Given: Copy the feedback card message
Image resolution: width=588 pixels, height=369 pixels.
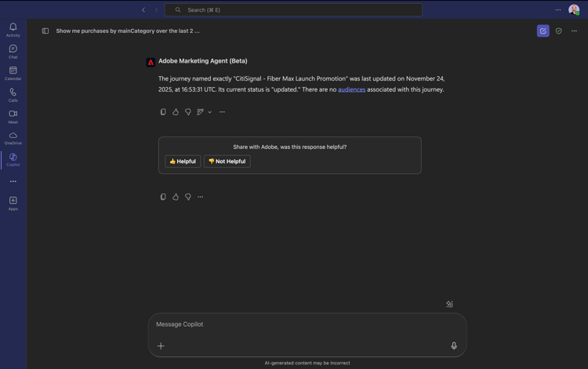Looking at the screenshot, I should coord(163,197).
